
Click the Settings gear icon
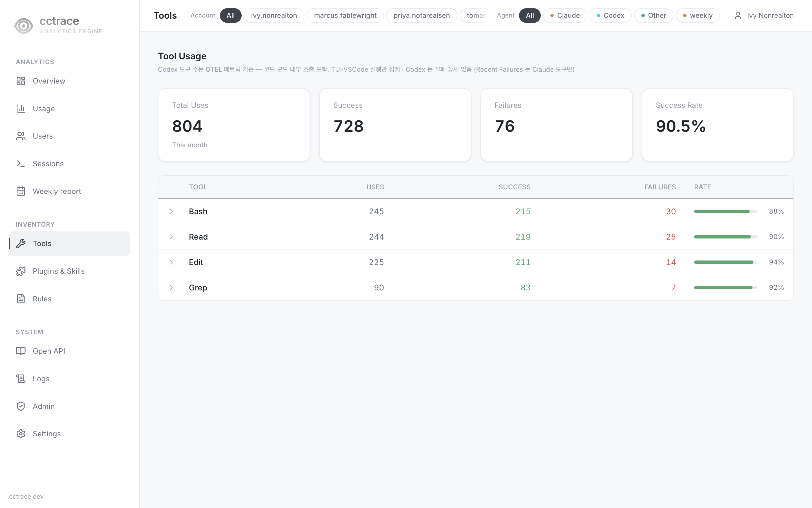21,434
